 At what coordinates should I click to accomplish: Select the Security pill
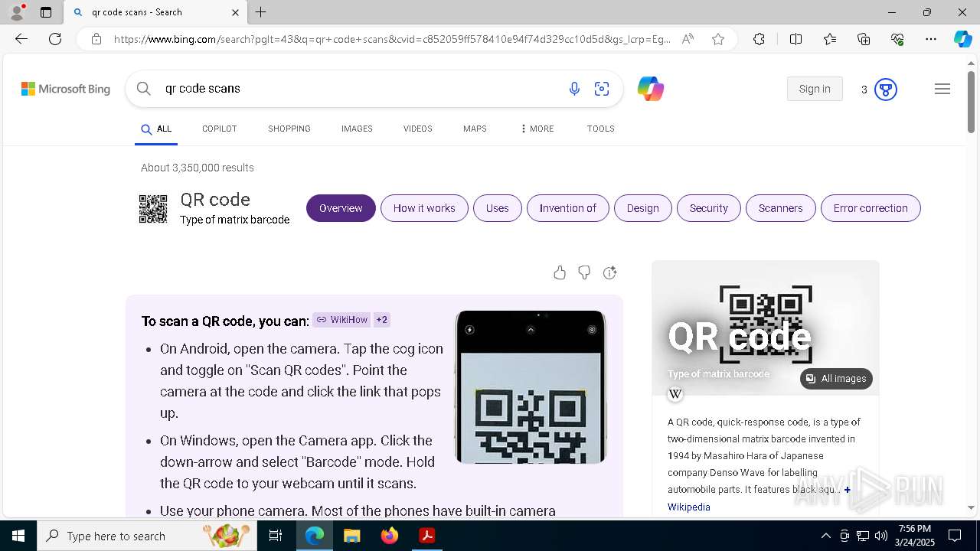coord(709,208)
